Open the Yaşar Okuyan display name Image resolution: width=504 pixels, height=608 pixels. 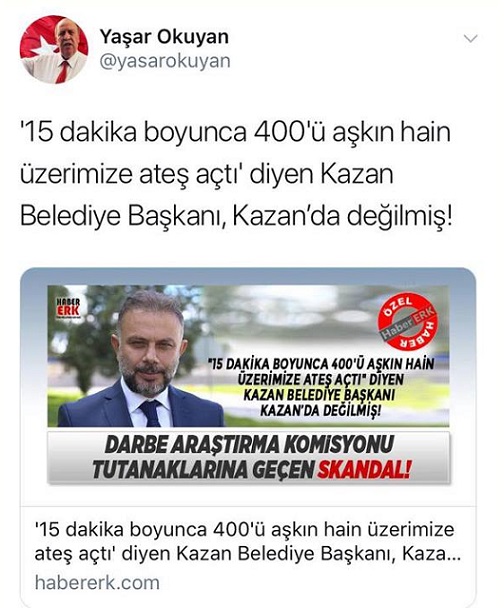(164, 37)
